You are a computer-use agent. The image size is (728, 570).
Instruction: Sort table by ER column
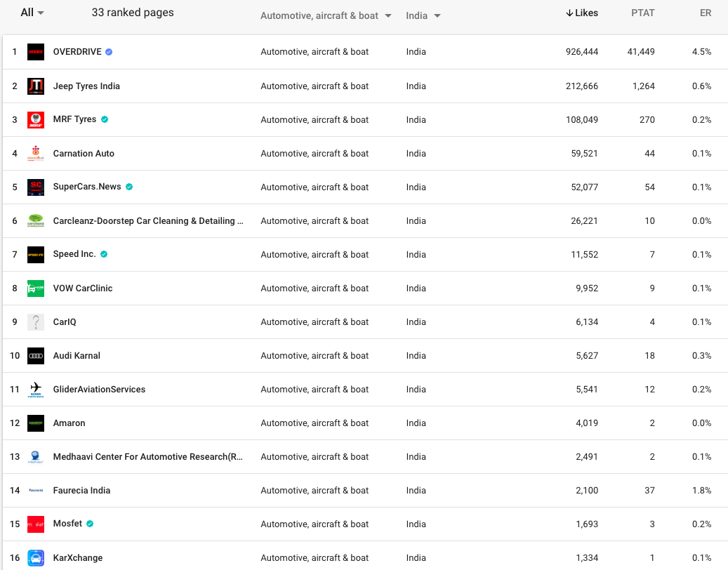tap(706, 13)
